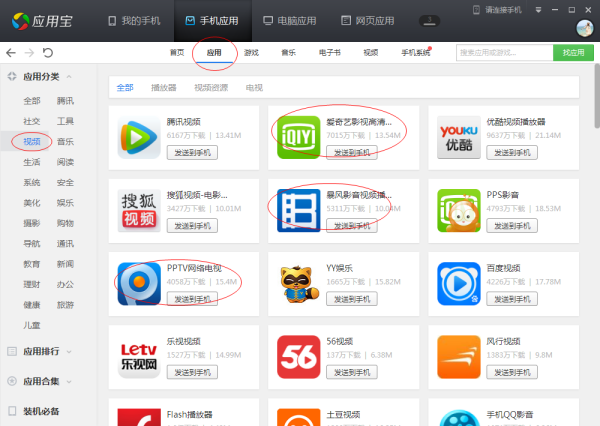Send YY娱乐 to phone
Screen dimensions: 600x426
click(352, 299)
